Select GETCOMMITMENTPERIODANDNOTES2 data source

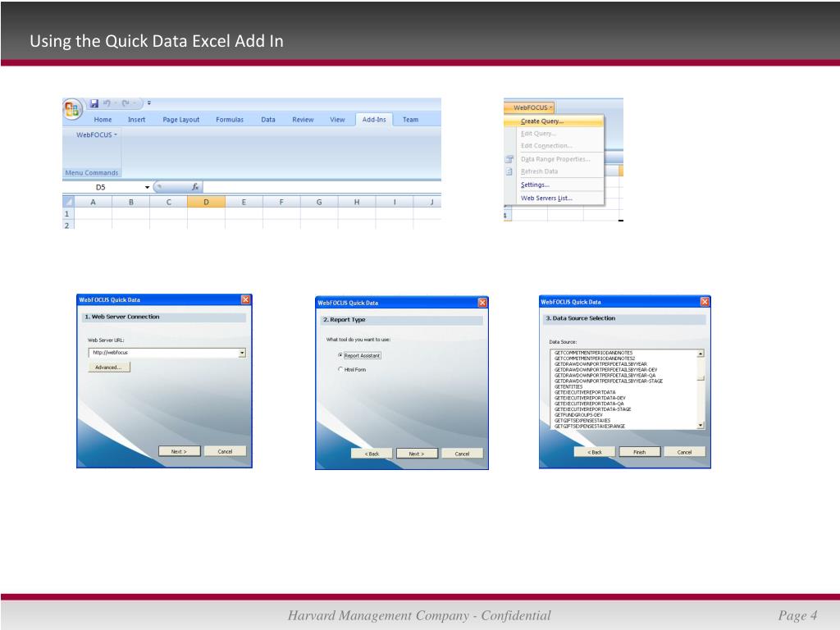(x=595, y=358)
